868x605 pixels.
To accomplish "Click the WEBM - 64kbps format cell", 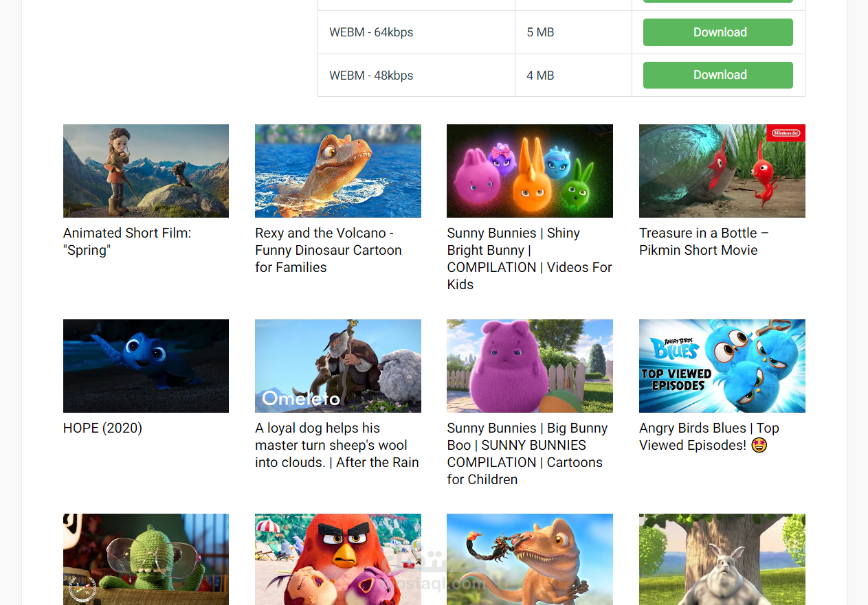I will [416, 32].
